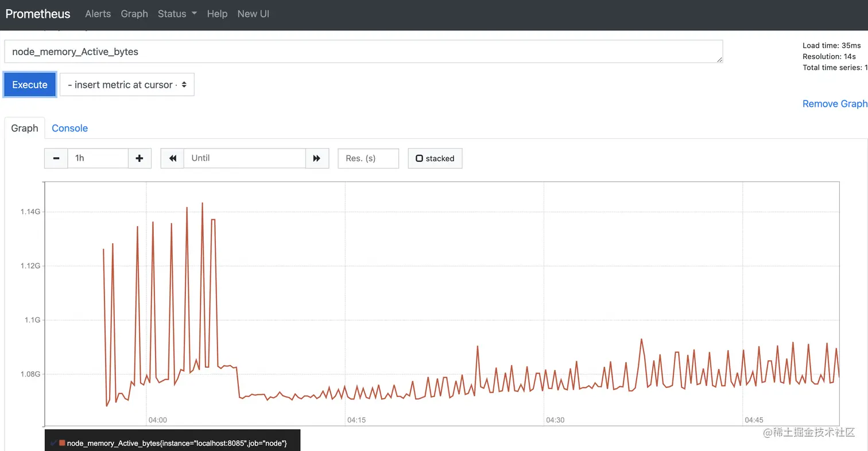Click the Remove Graph link
Image resolution: width=868 pixels, height=451 pixels.
(x=835, y=104)
